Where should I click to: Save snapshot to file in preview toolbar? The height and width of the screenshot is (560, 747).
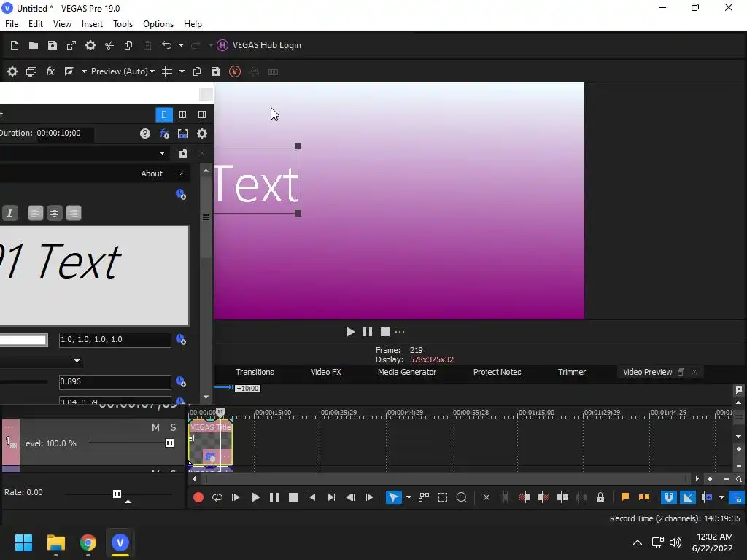pyautogui.click(x=216, y=71)
